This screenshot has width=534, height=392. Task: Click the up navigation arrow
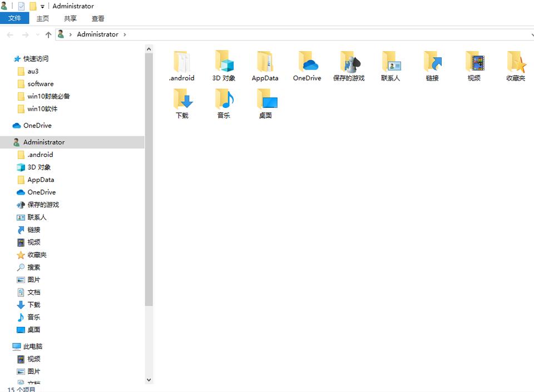(x=48, y=34)
